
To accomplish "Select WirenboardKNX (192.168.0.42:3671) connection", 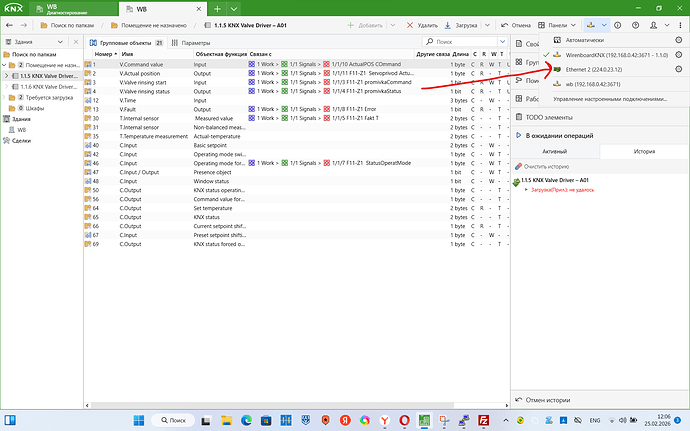I will [x=617, y=55].
